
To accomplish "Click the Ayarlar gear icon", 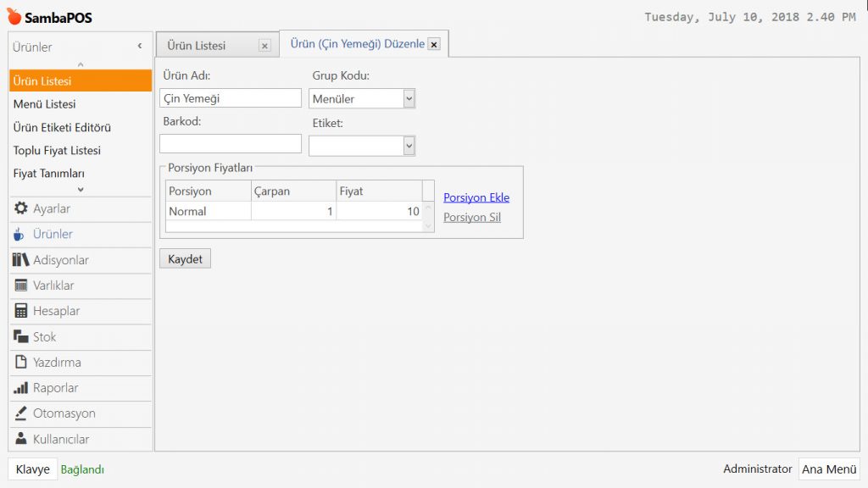I will [x=20, y=208].
